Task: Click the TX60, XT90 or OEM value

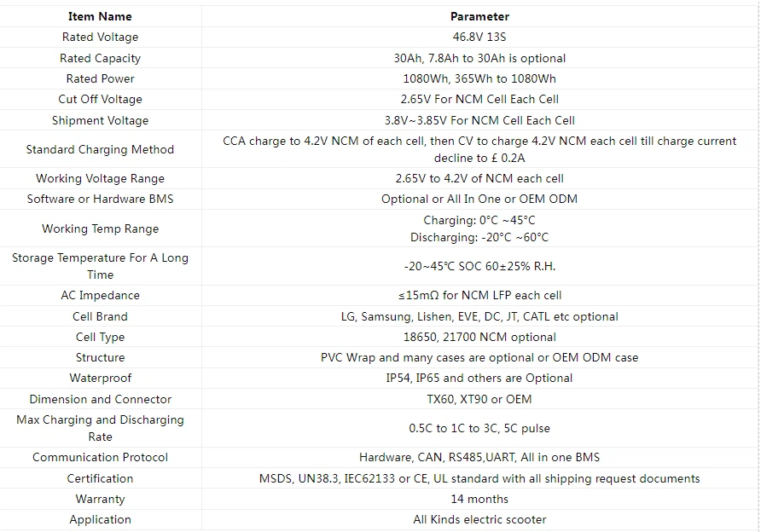Action: click(x=479, y=399)
